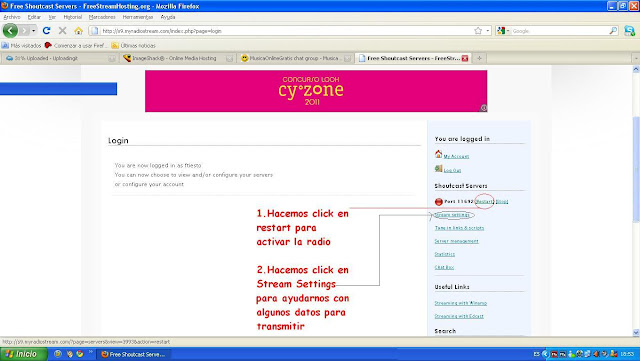The image size is (640, 361).
Task: Open the Últimas noticias feed bookmark
Action: pyautogui.click(x=133, y=45)
